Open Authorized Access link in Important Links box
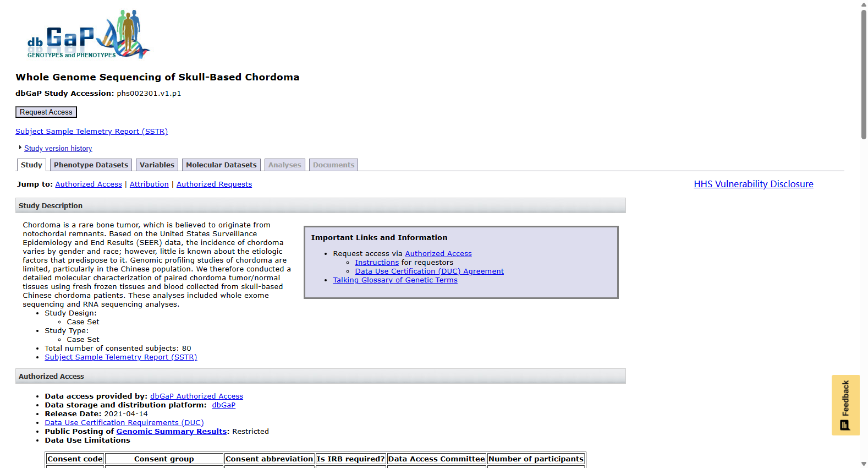The width and height of the screenshot is (868, 468). click(438, 254)
